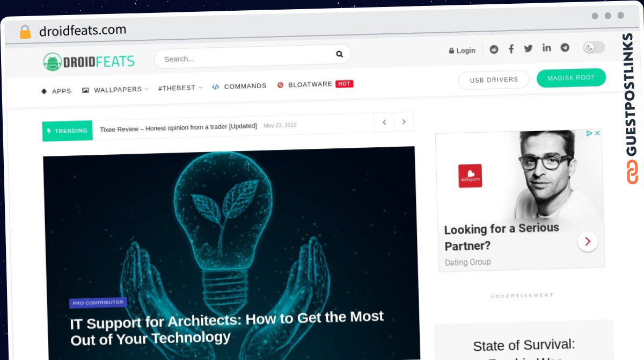Viewport: 644px width, 360px height.
Task: Click the Magisk Root button
Action: [571, 78]
